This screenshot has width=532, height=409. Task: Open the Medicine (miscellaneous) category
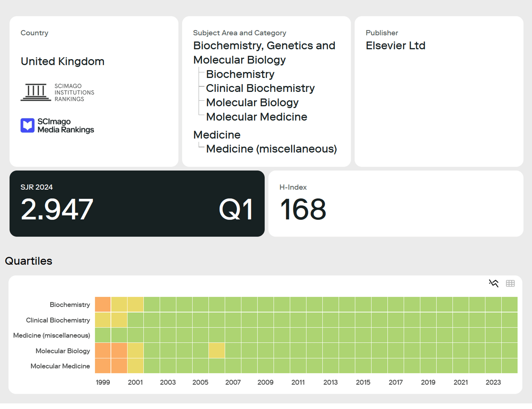click(271, 149)
